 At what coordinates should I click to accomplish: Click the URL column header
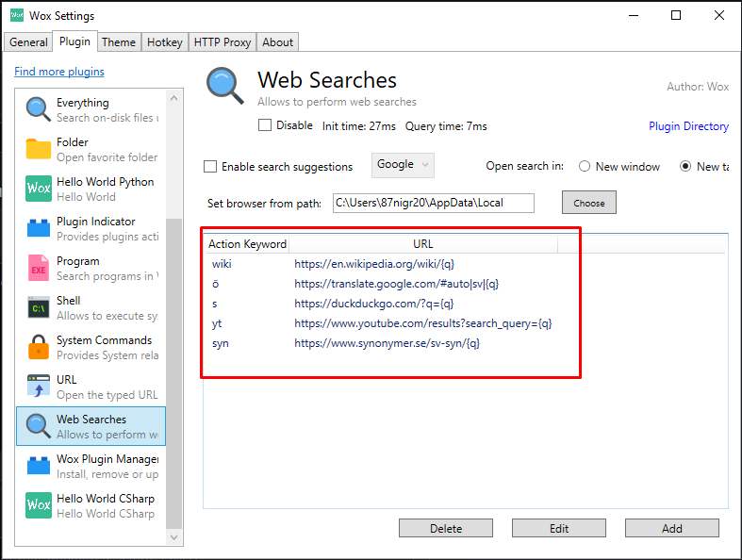423,244
